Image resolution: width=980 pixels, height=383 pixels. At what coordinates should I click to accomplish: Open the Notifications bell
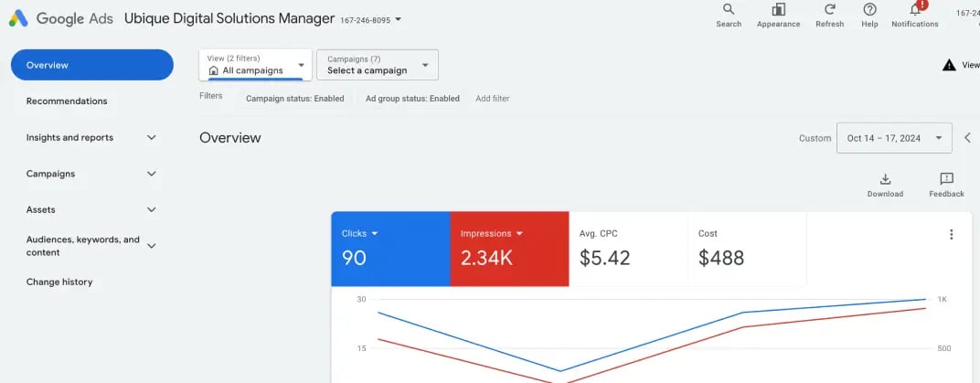click(x=914, y=10)
